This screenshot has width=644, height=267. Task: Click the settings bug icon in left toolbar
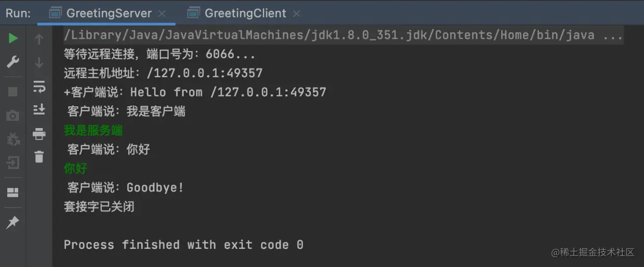(13, 139)
